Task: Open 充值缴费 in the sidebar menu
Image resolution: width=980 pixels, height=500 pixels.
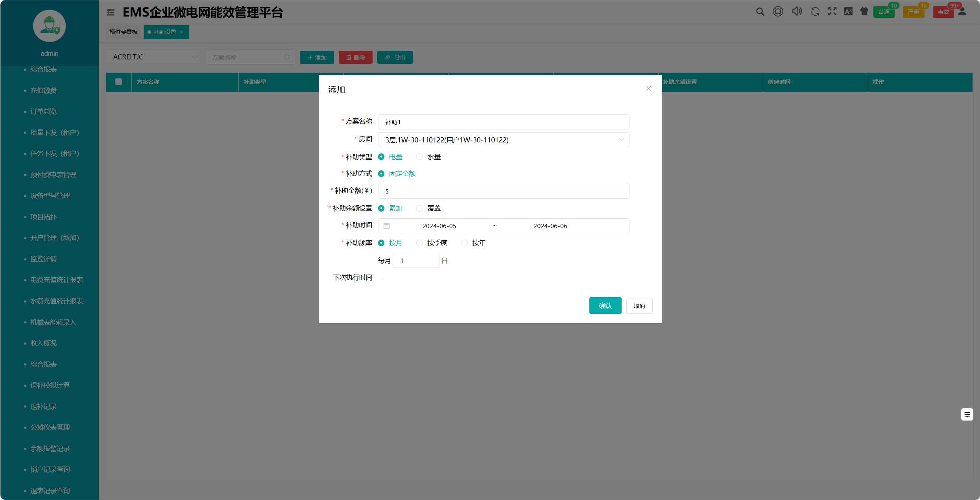Action: (x=43, y=90)
